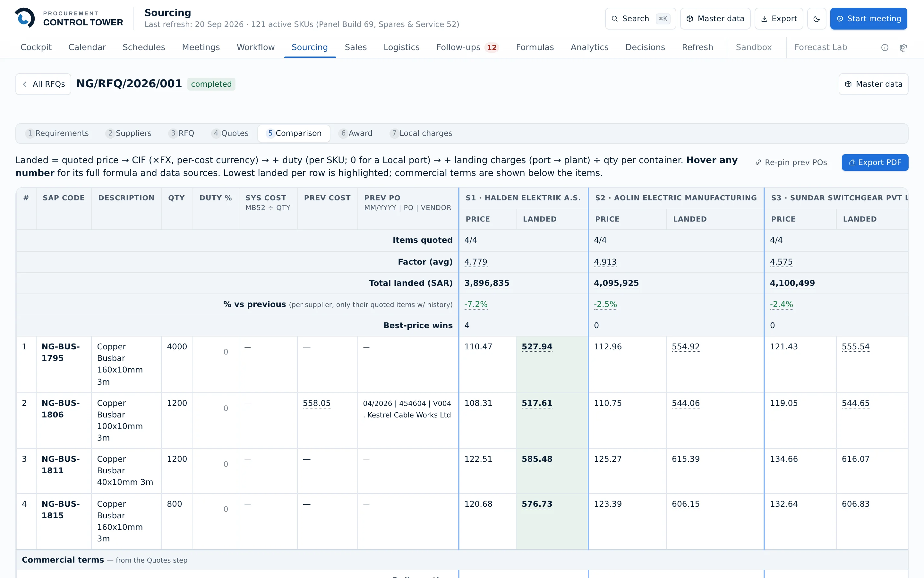Click S2 total landed 4,095,925
This screenshot has width=924, height=578.
point(616,283)
